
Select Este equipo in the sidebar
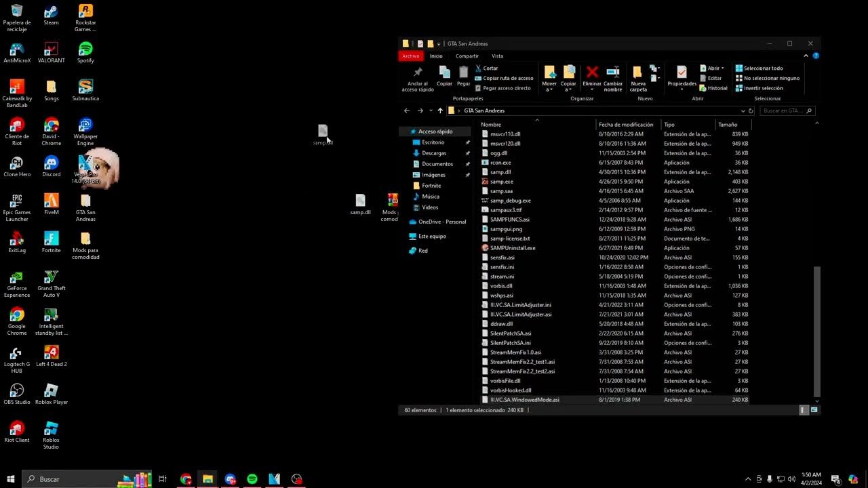[427, 236]
